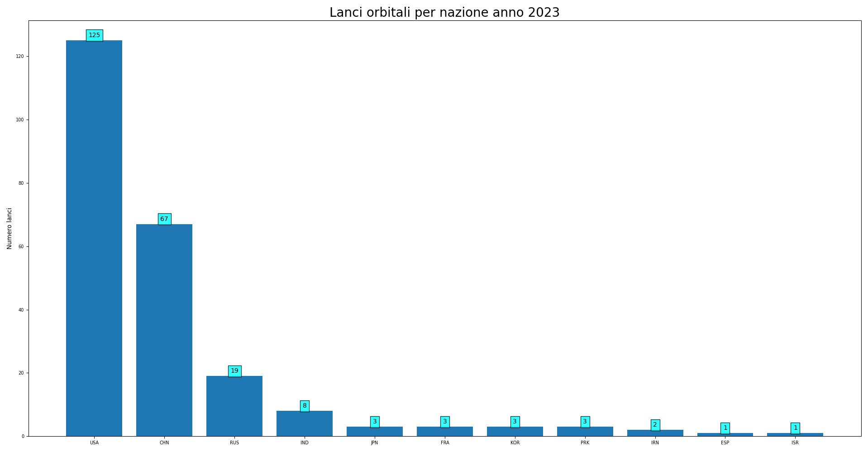
Task: Select the cyan 19 value label
Action: pyautogui.click(x=234, y=371)
